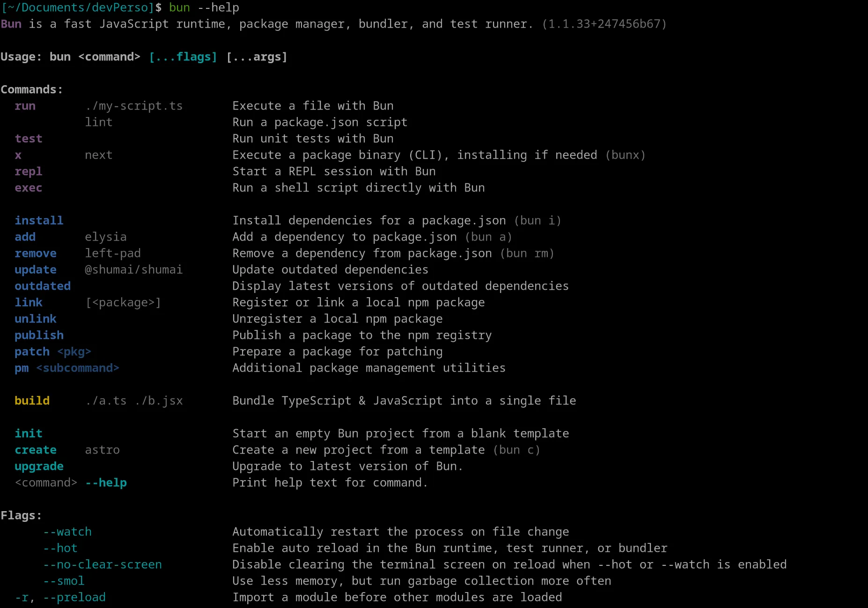Click the 'Flags:' section heading
The width and height of the screenshot is (868, 608).
click(x=21, y=515)
